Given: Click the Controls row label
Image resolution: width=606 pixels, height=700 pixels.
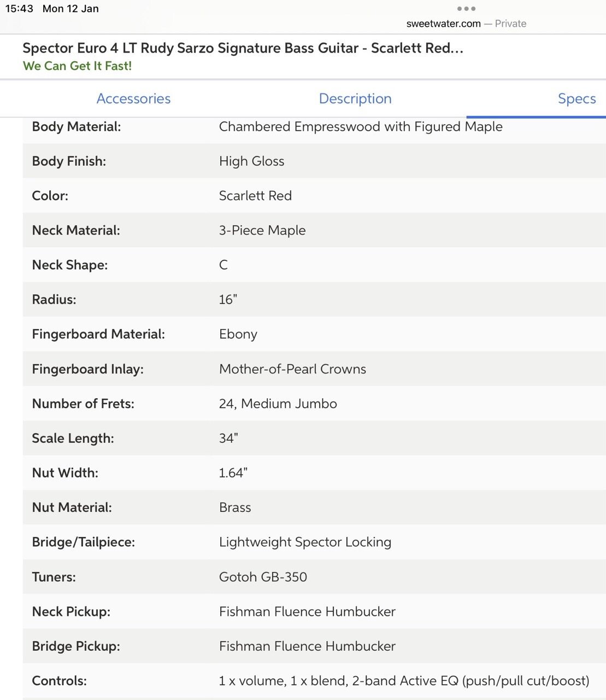Looking at the screenshot, I should [59, 681].
